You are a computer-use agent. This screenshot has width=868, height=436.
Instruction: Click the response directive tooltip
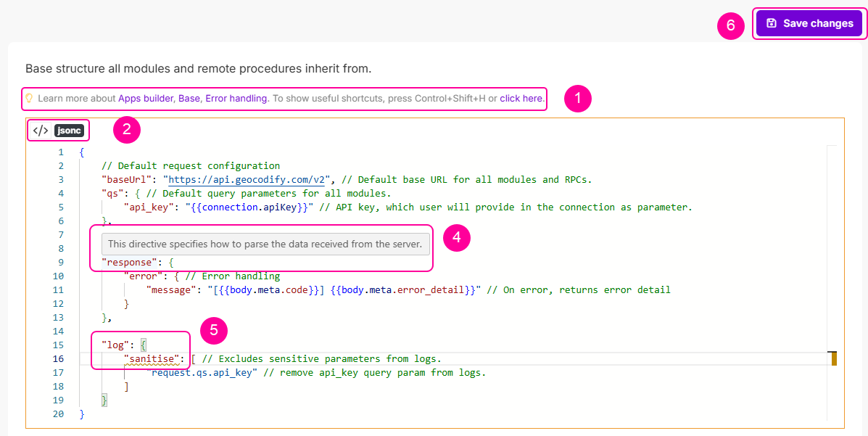[265, 244]
